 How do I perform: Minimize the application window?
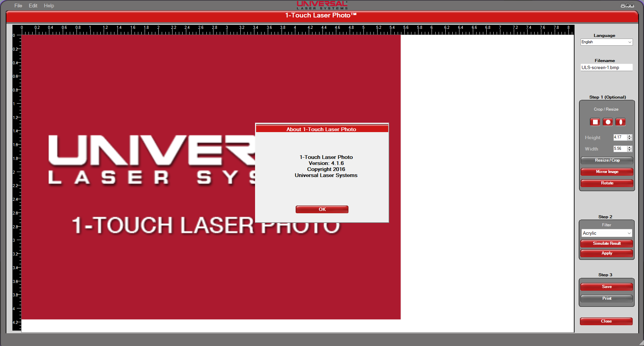623,5
